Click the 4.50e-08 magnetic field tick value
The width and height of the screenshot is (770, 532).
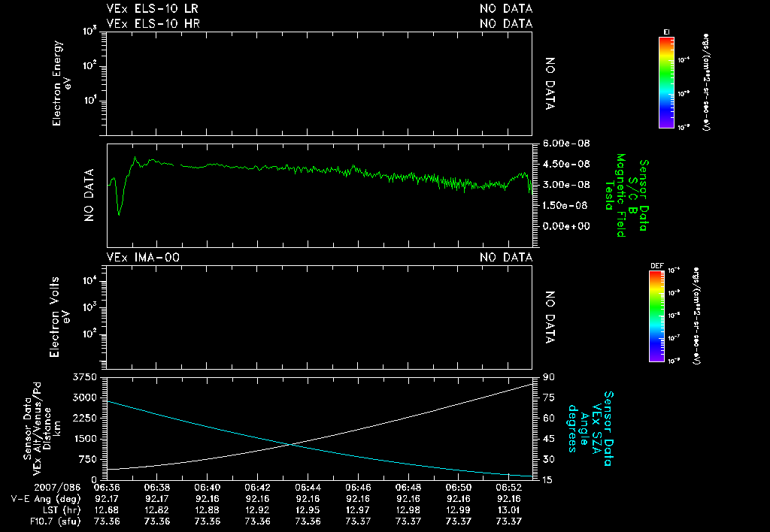point(566,164)
